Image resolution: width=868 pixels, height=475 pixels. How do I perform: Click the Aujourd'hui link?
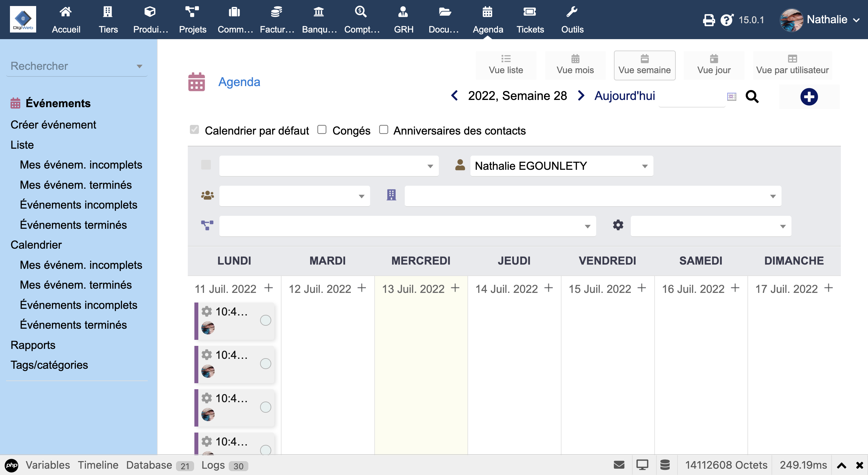click(624, 96)
